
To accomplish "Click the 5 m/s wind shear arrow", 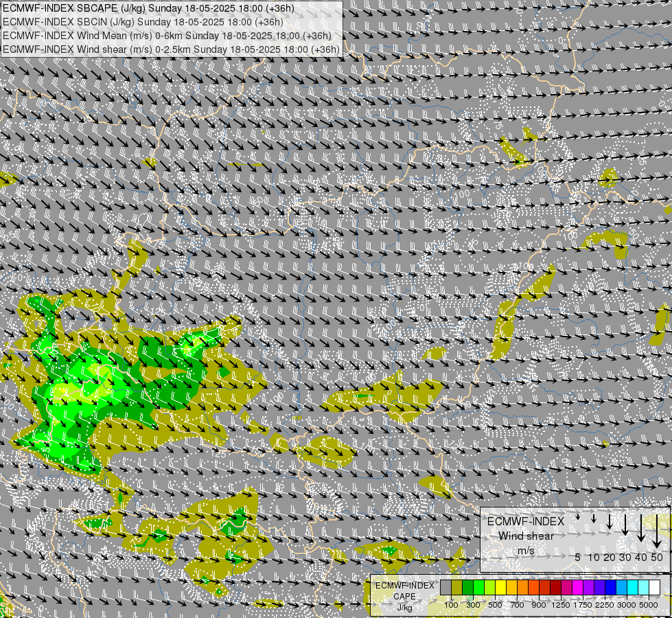I will coord(578,517).
